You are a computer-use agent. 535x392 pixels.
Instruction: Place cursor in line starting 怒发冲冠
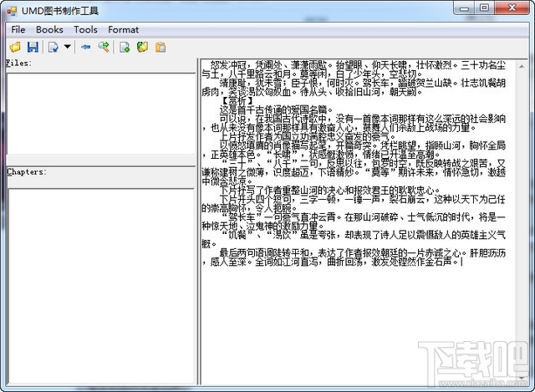click(354, 65)
